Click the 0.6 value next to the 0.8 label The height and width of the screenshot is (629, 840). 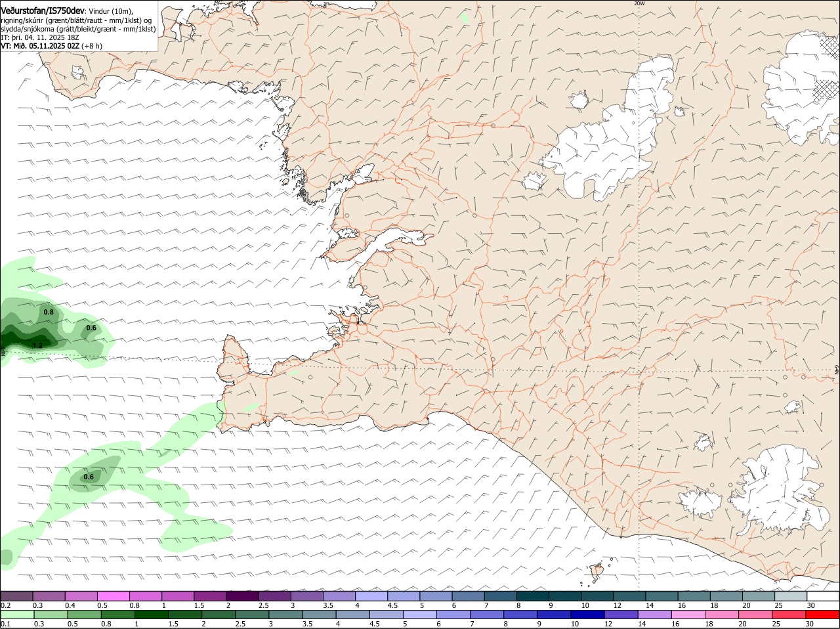pyautogui.click(x=91, y=328)
